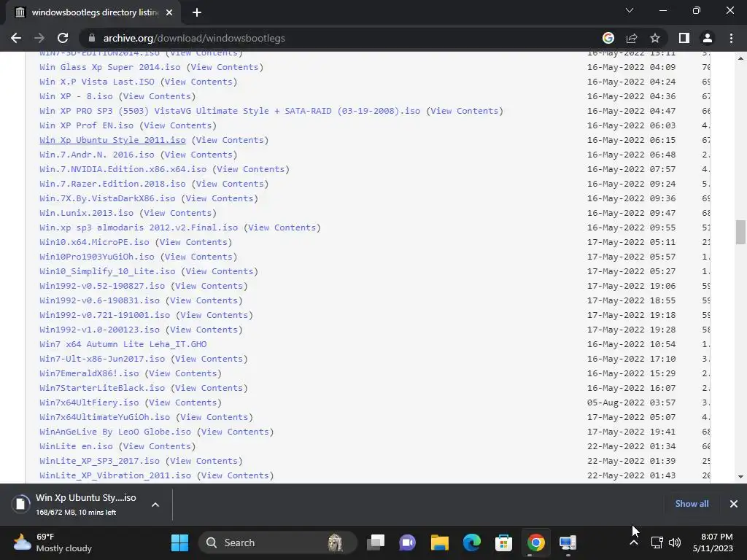Screen dimensions: 747x560
Task: Click the Show all downloads link
Action: (x=692, y=504)
